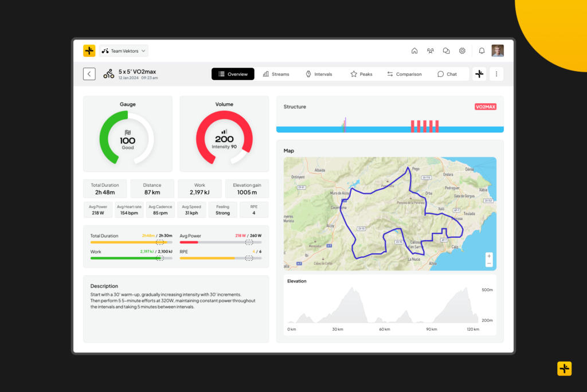This screenshot has width=587, height=392.
Task: Switch to the Intervals tab
Action: pyautogui.click(x=319, y=74)
